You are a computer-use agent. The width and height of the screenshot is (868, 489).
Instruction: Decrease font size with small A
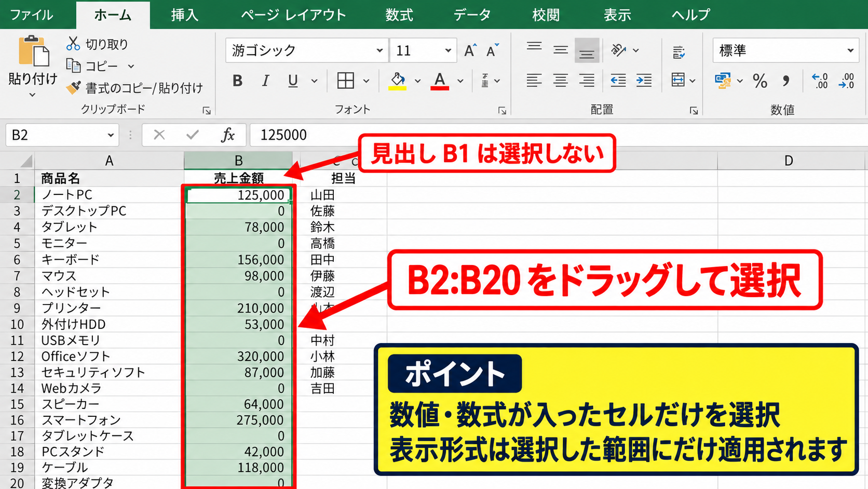tap(492, 50)
